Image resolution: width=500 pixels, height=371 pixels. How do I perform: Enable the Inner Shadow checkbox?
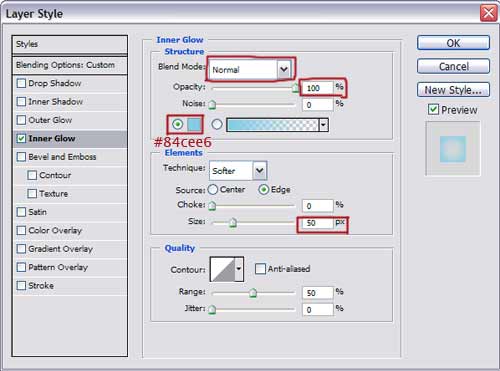[x=21, y=102]
